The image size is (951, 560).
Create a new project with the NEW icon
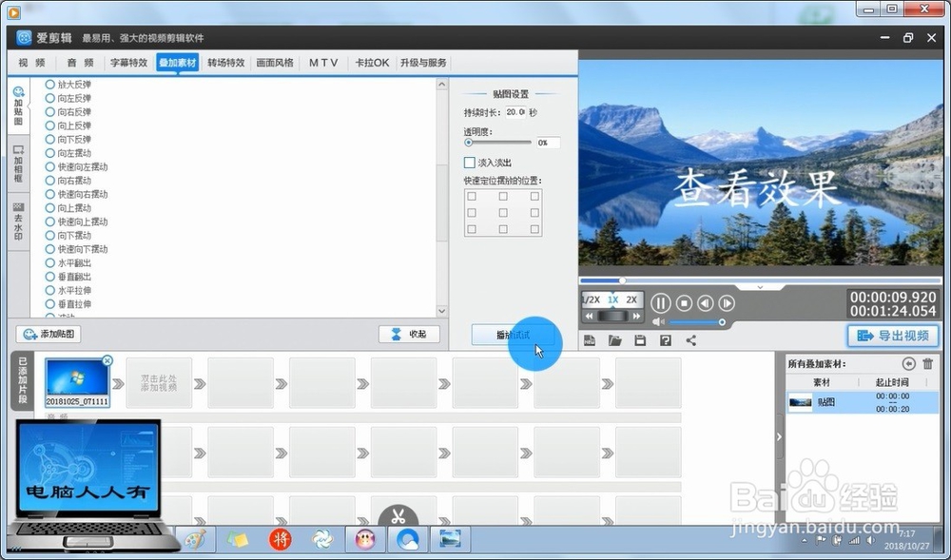(x=590, y=340)
